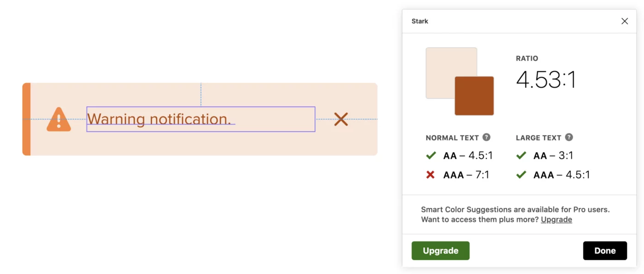Click the red X next to AAA 7:1
This screenshot has width=644, height=274.
click(431, 175)
